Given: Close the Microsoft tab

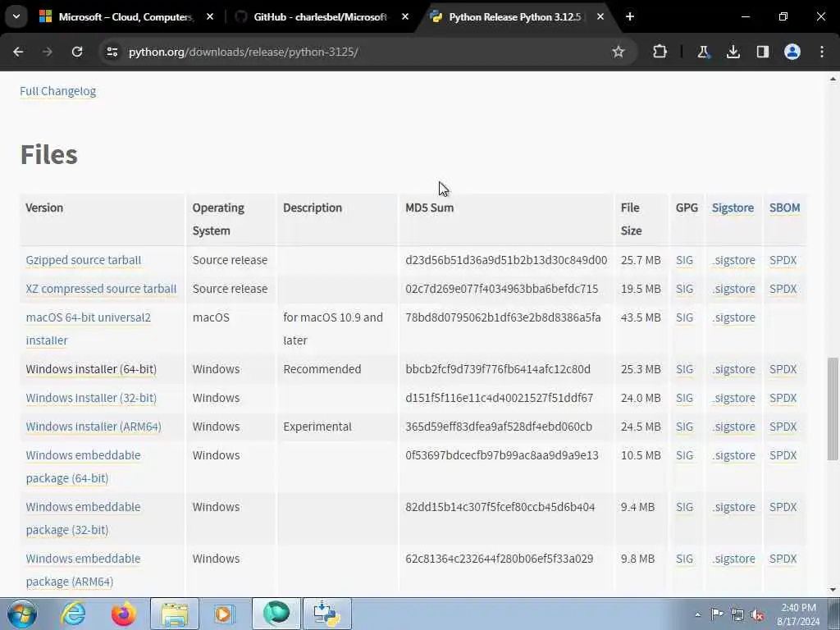Looking at the screenshot, I should (x=210, y=16).
